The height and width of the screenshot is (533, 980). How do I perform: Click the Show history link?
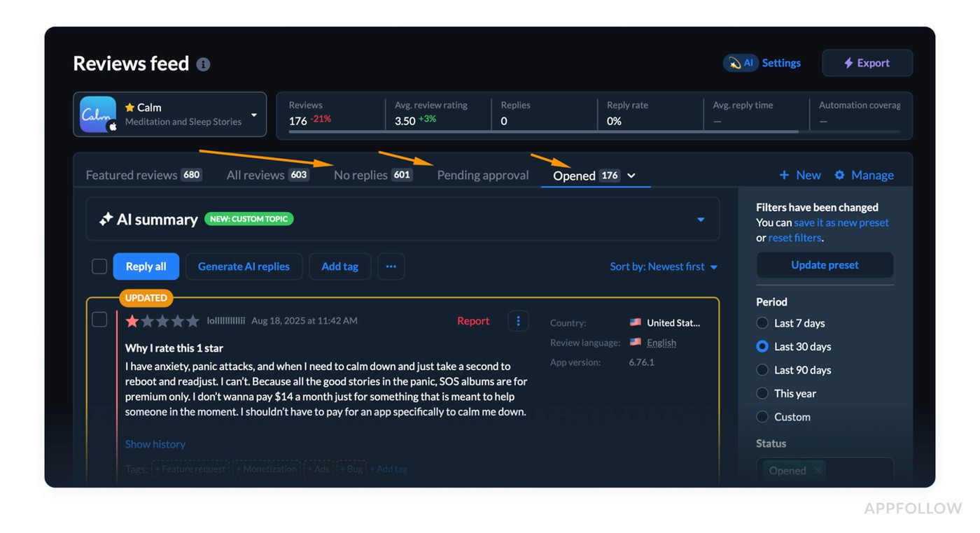155,443
